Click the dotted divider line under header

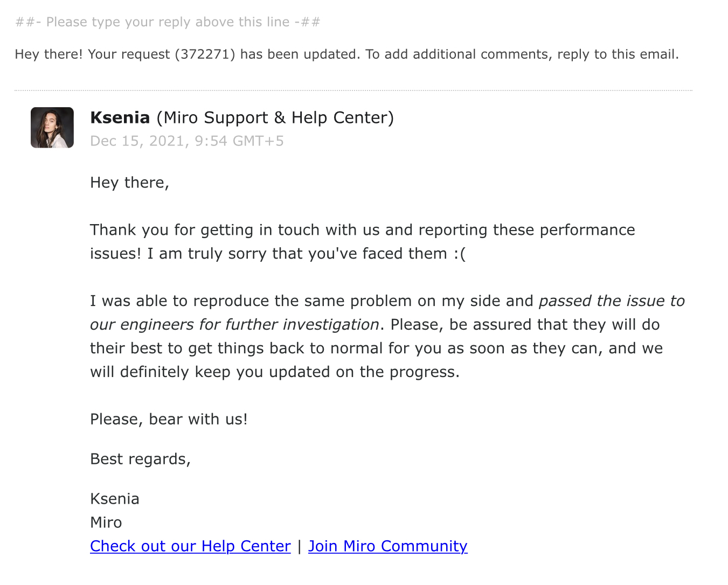[x=353, y=90]
